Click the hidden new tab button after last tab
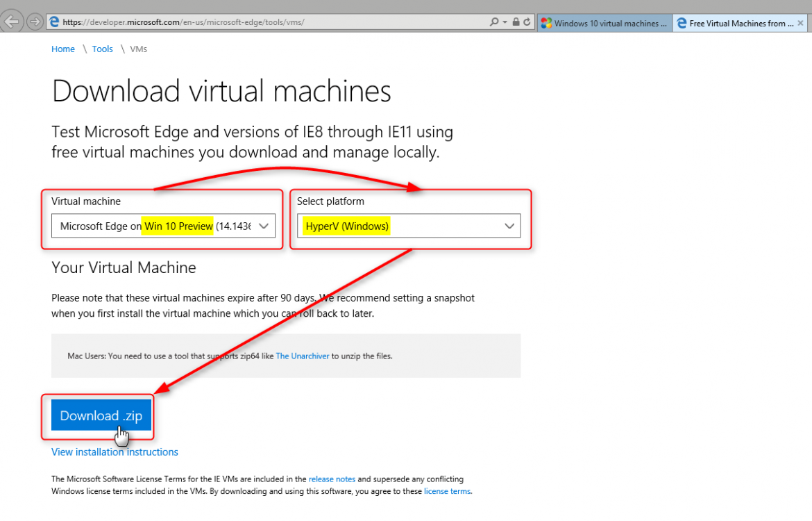 (x=810, y=24)
